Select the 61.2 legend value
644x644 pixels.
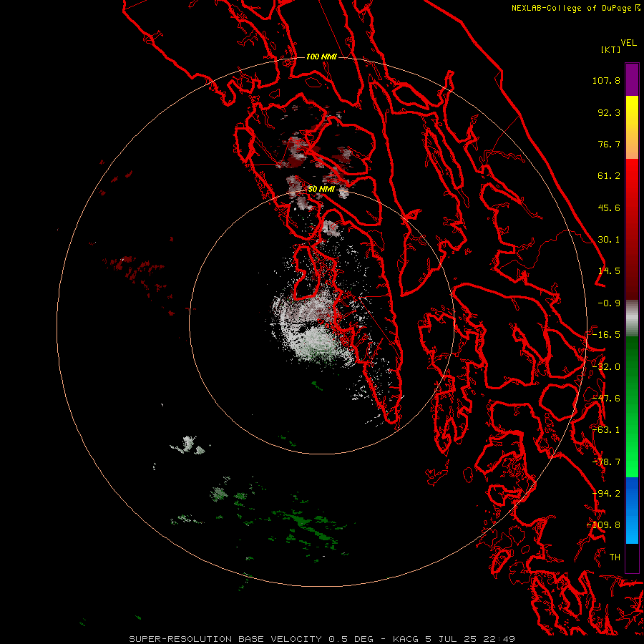609,176
